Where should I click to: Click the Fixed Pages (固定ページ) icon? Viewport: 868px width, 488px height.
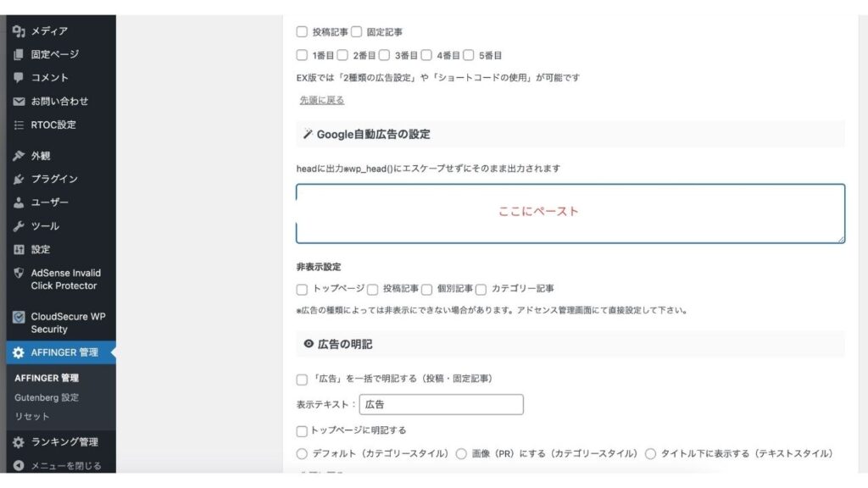coord(19,54)
